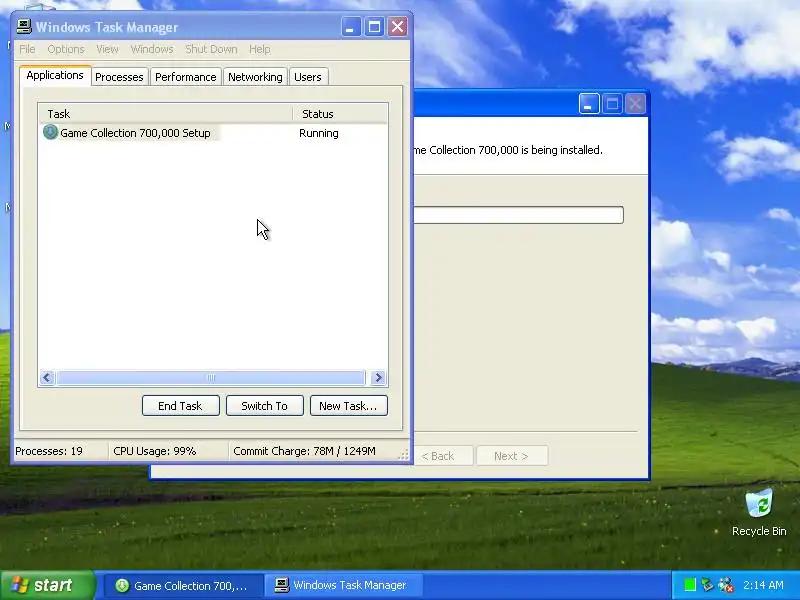The height and width of the screenshot is (600, 800).
Task: Minimize the Game Collection setup window
Action: (589, 104)
